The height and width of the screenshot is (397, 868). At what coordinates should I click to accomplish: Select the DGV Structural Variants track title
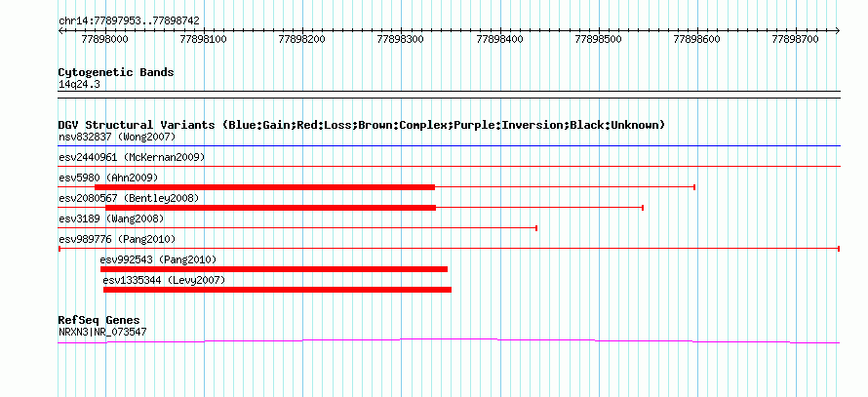pyautogui.click(x=362, y=125)
